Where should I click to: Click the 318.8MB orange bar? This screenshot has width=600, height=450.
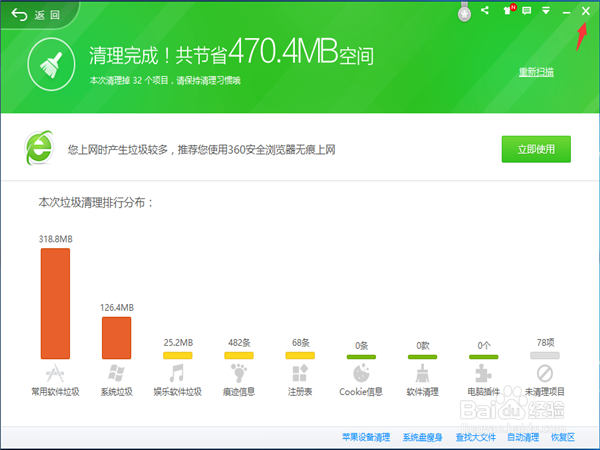tap(55, 303)
